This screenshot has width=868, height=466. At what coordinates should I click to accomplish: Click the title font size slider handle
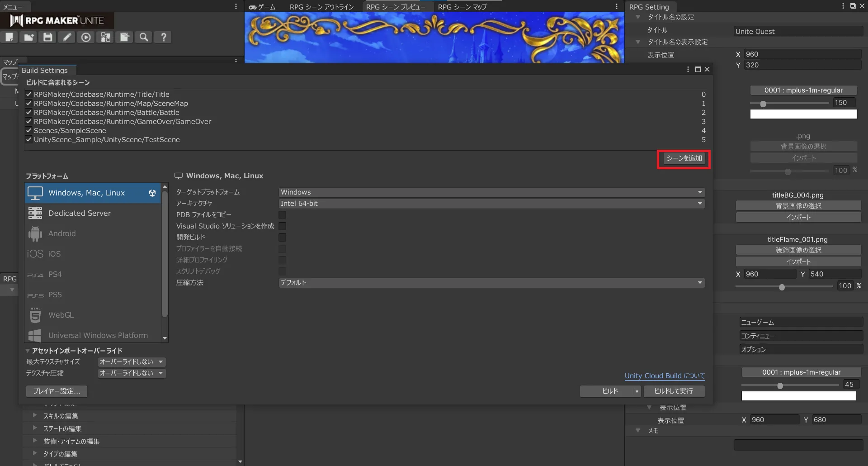[x=763, y=104]
